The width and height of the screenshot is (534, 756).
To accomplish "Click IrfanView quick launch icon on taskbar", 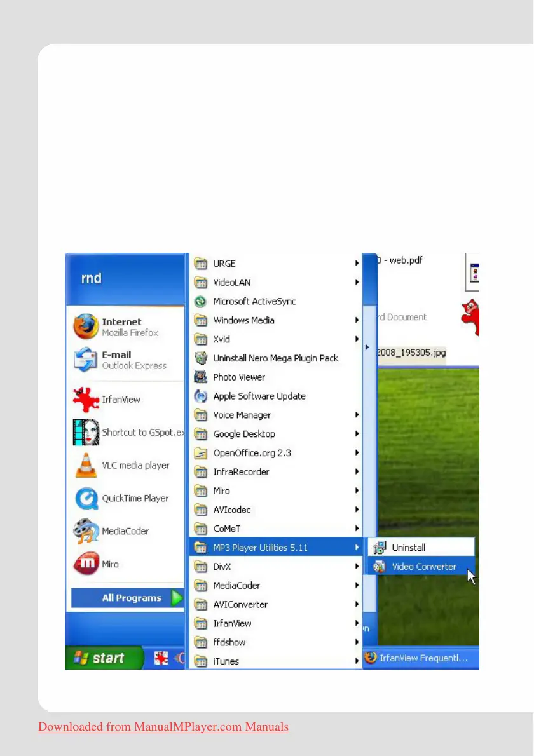I will (x=161, y=658).
